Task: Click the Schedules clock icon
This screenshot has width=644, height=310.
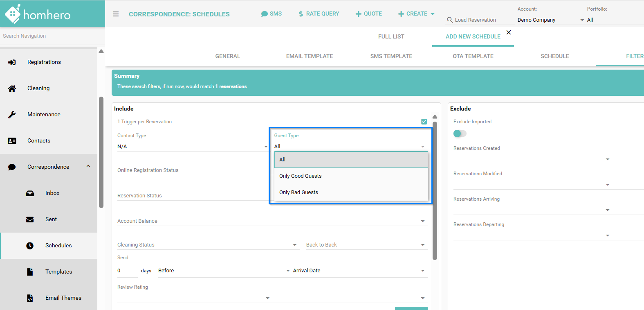Action: (x=30, y=246)
